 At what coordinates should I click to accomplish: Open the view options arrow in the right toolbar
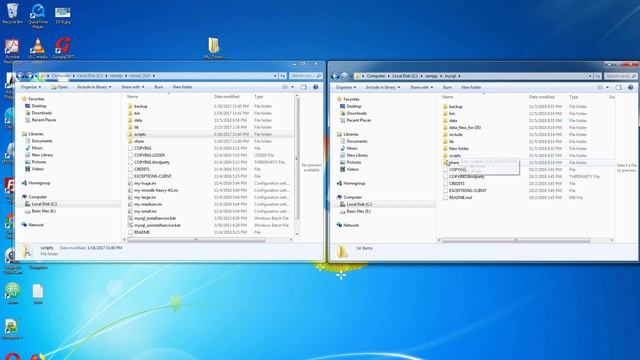point(607,87)
